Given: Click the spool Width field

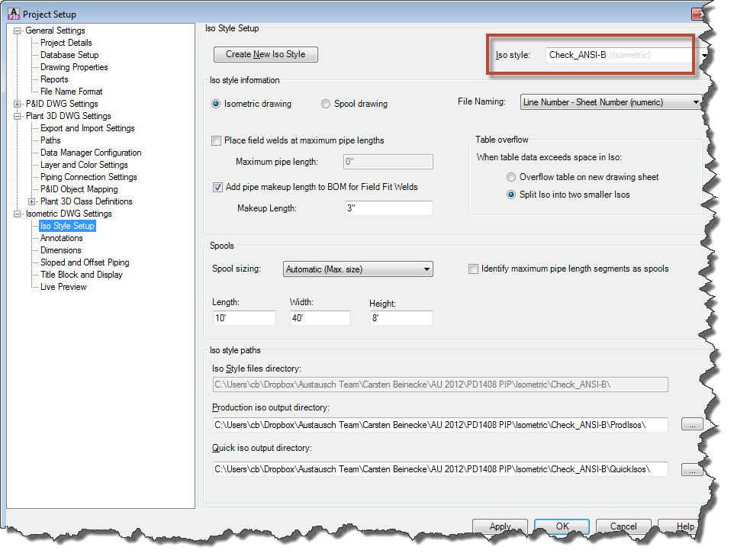Looking at the screenshot, I should 320,318.
